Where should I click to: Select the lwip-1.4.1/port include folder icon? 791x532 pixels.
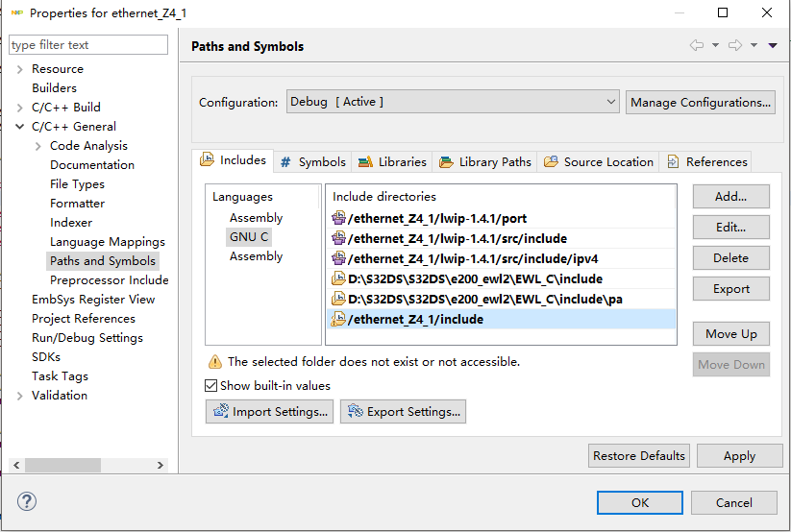(338, 218)
